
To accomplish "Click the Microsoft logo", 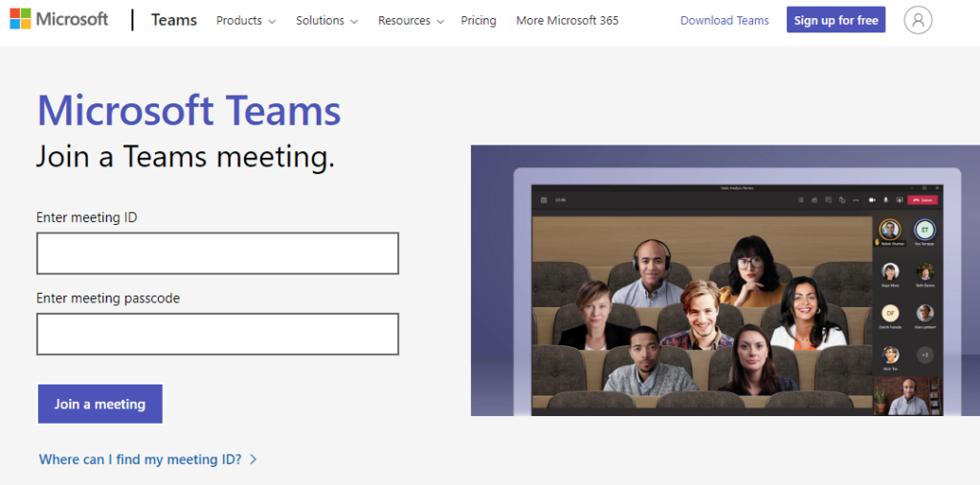I will click(x=58, y=19).
